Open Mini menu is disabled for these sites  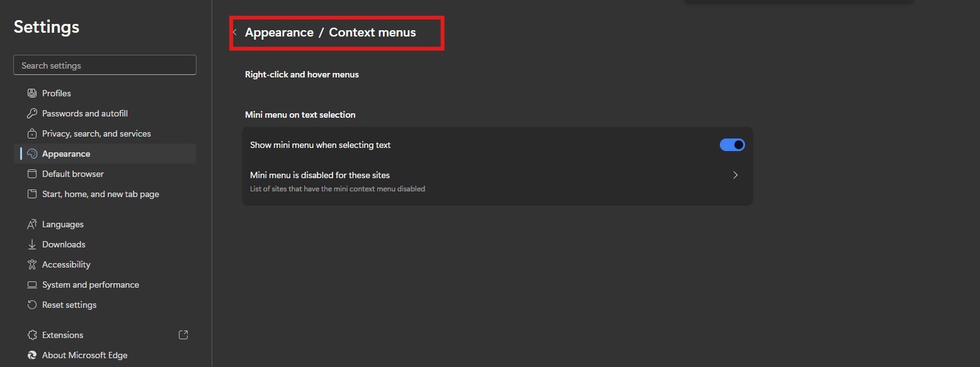(x=320, y=175)
